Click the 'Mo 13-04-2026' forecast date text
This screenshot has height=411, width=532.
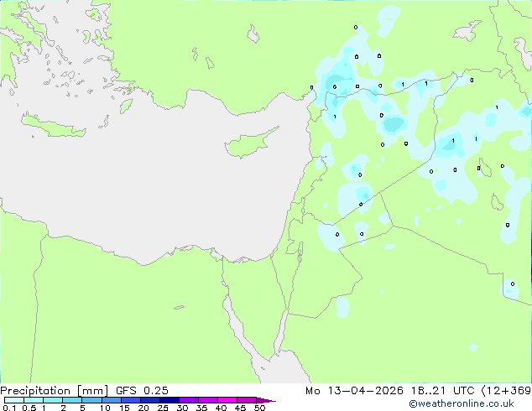click(x=354, y=391)
